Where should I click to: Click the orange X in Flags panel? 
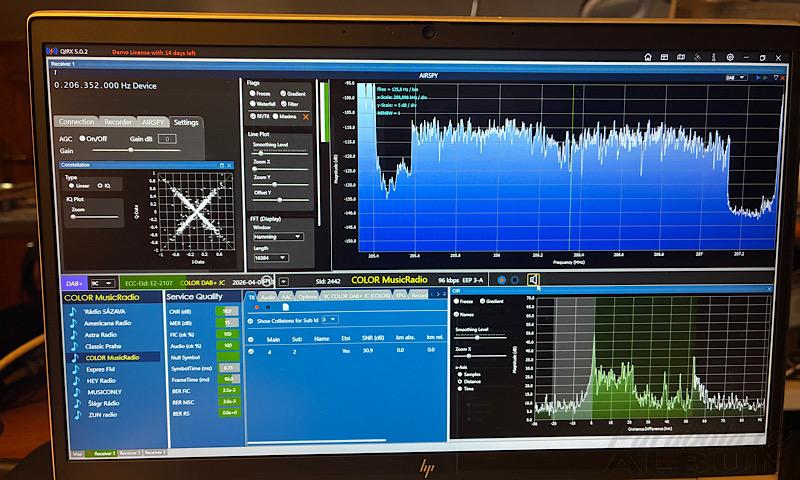[x=306, y=117]
